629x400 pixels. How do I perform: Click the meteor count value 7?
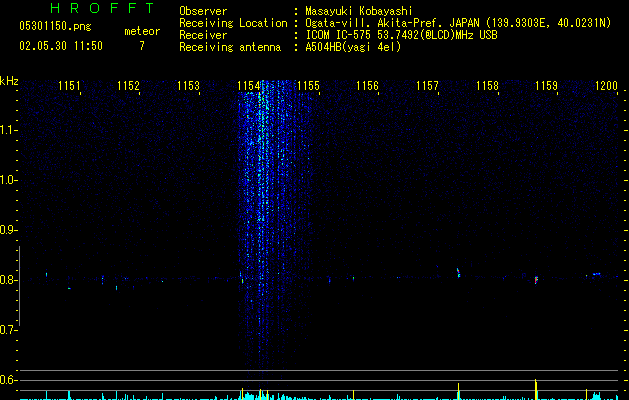142,46
